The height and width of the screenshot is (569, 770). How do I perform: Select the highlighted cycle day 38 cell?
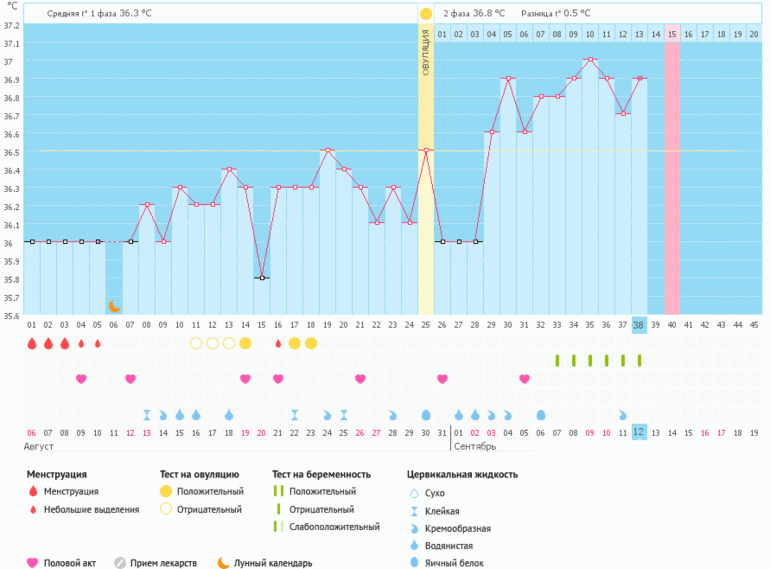tap(638, 324)
